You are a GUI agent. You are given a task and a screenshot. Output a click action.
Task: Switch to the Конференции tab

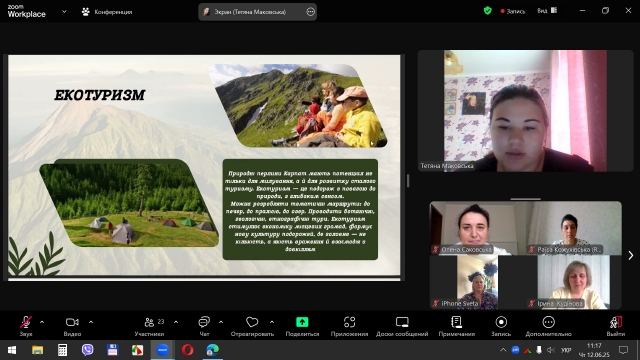pos(107,12)
